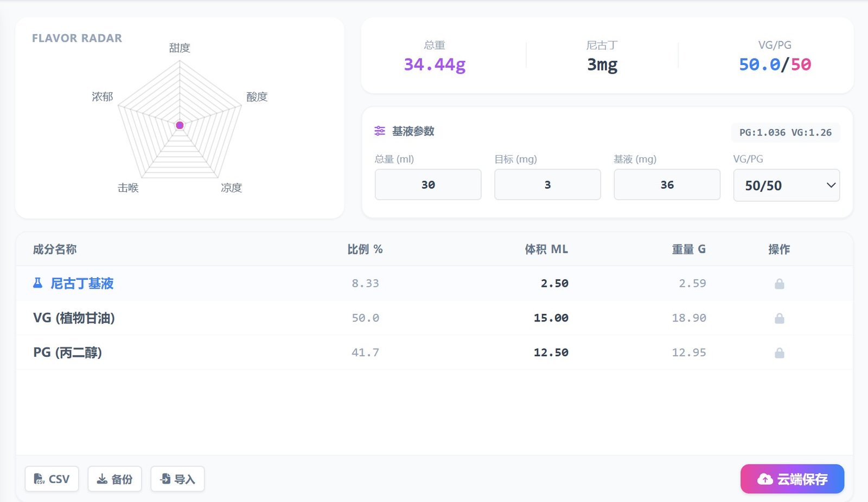
Task: Save recipe with 云端保存 button
Action: coord(792,479)
